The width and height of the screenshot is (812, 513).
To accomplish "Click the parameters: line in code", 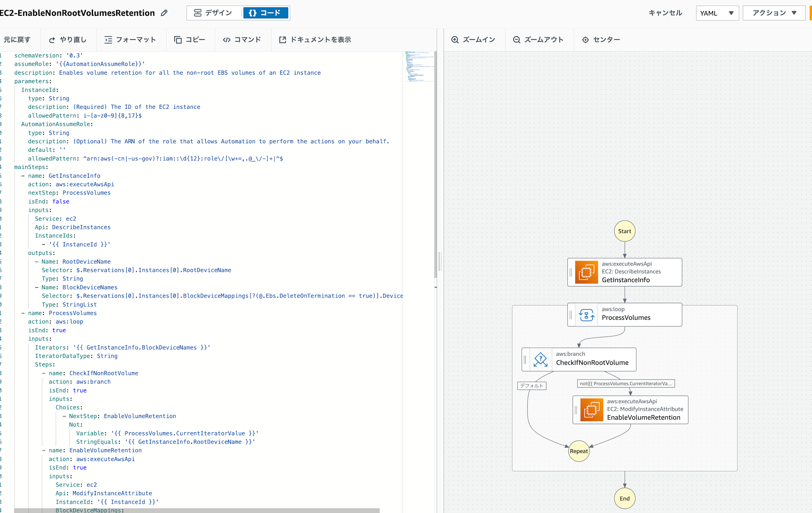I will pos(33,81).
